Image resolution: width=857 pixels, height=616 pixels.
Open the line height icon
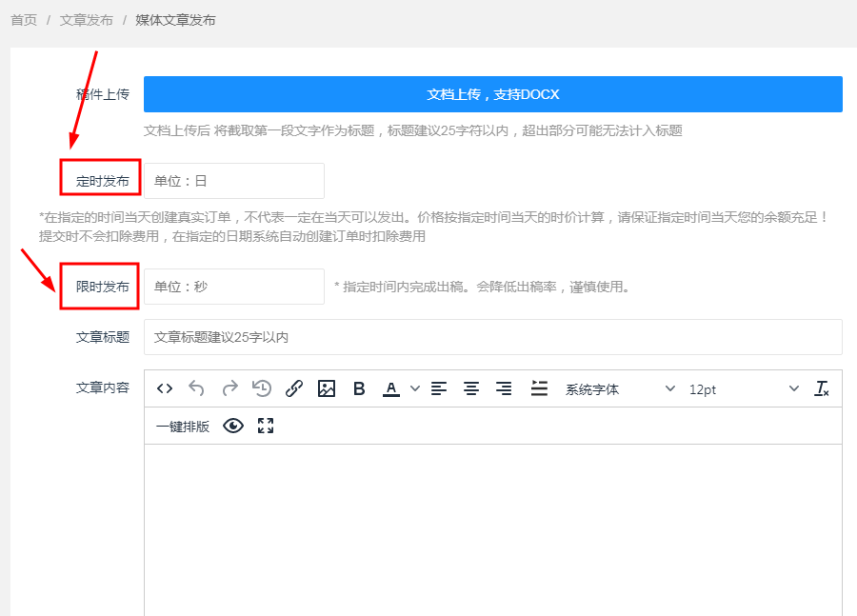coord(539,388)
